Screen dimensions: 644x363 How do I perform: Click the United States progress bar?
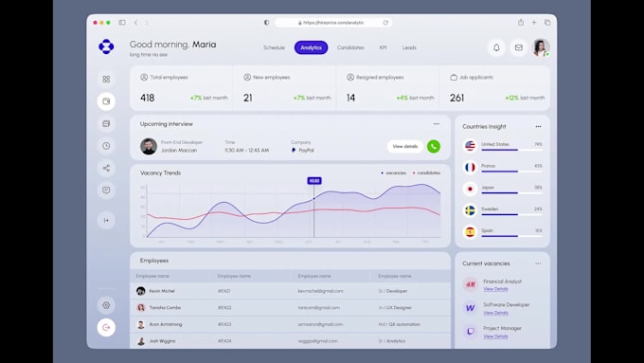click(x=511, y=150)
